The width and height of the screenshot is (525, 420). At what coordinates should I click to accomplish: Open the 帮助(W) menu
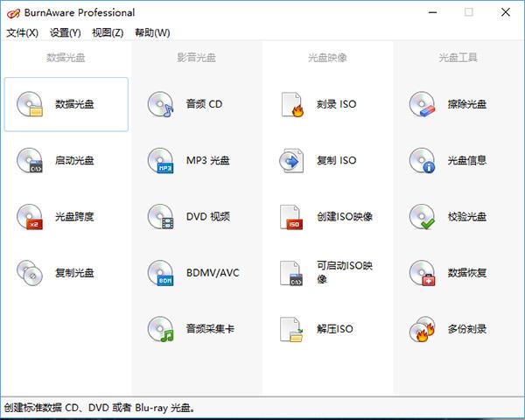point(152,33)
